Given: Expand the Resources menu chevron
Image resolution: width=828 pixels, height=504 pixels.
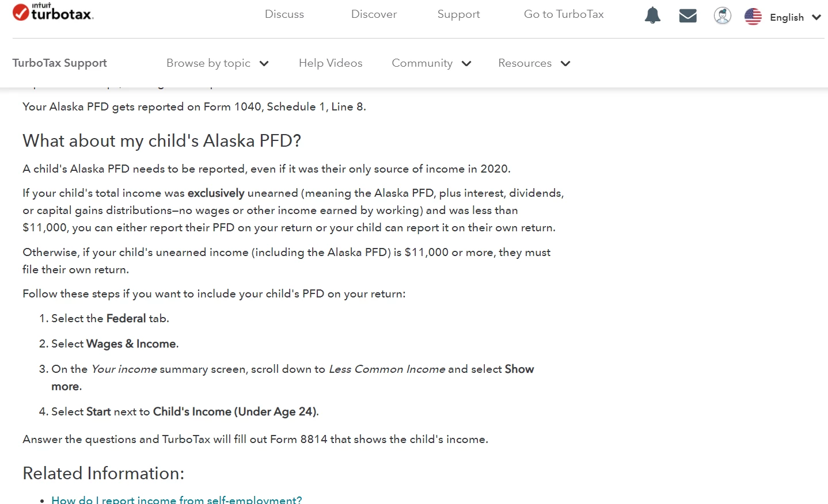Looking at the screenshot, I should [x=565, y=63].
